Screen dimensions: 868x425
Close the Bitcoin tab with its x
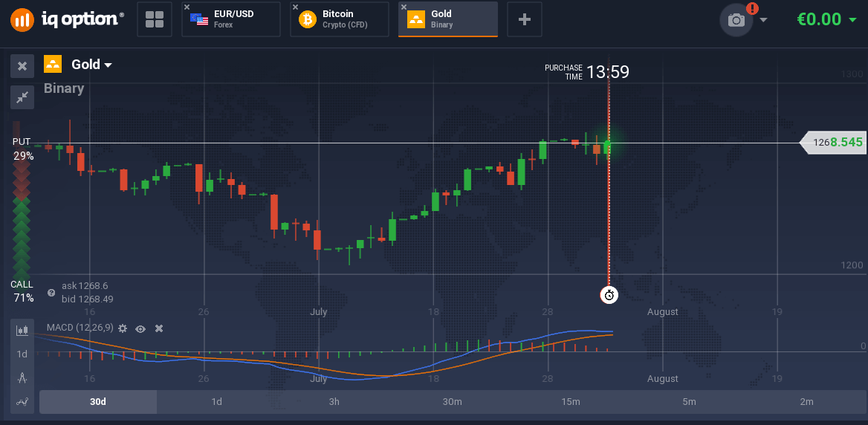296,7
